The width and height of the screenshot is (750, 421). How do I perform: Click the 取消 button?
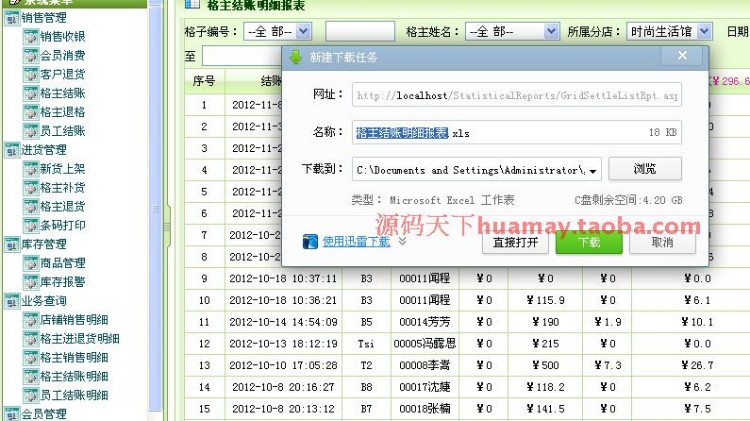point(662,243)
